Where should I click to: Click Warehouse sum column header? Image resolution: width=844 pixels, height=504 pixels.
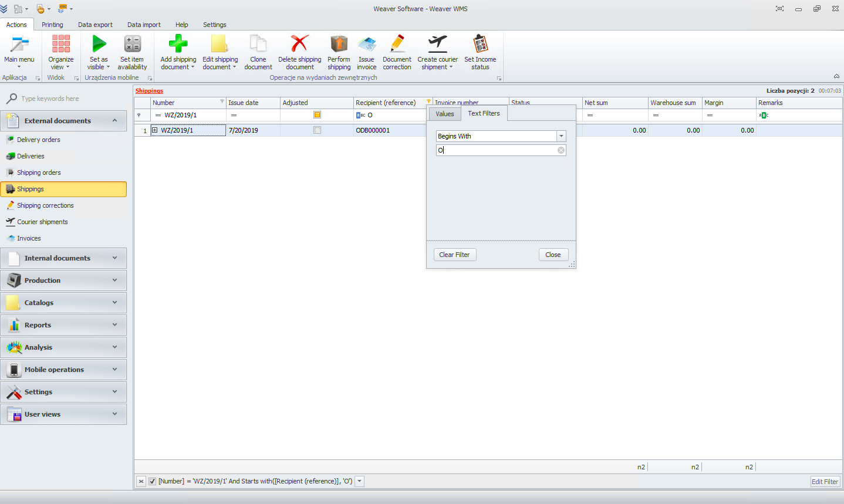675,103
